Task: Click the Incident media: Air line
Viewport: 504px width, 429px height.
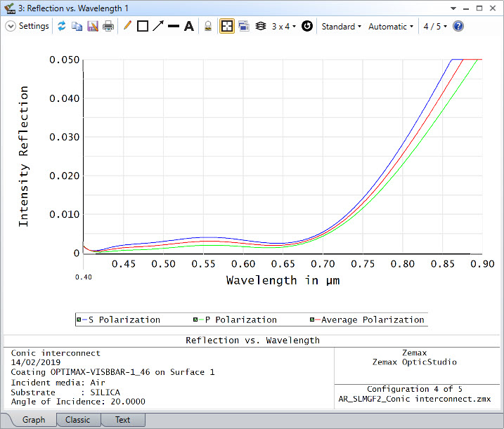Action: 58,383
